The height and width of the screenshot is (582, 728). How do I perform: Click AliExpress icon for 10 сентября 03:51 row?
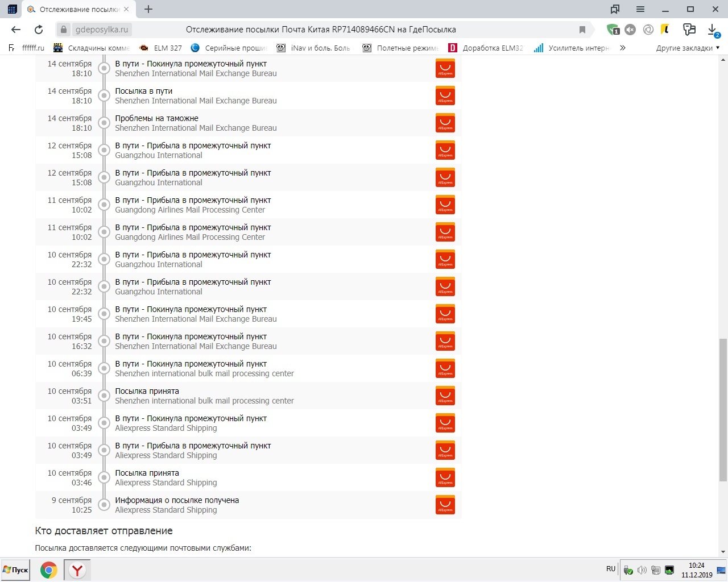pyautogui.click(x=445, y=396)
